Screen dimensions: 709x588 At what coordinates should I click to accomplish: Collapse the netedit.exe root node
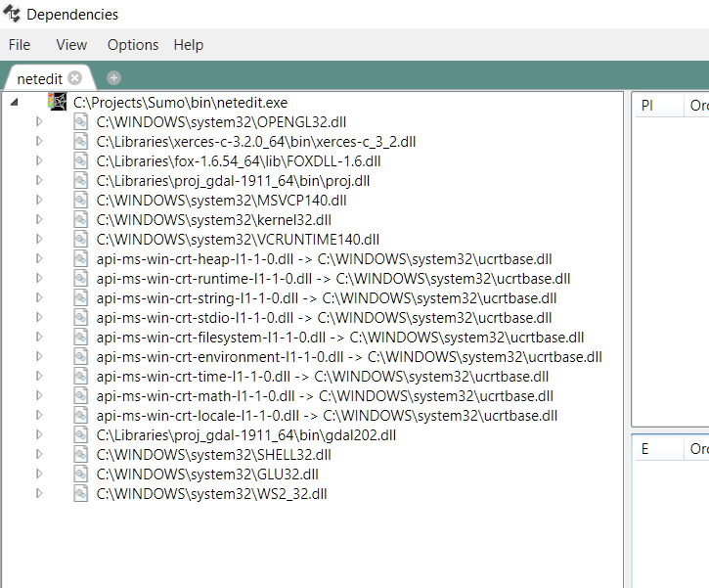(x=14, y=102)
